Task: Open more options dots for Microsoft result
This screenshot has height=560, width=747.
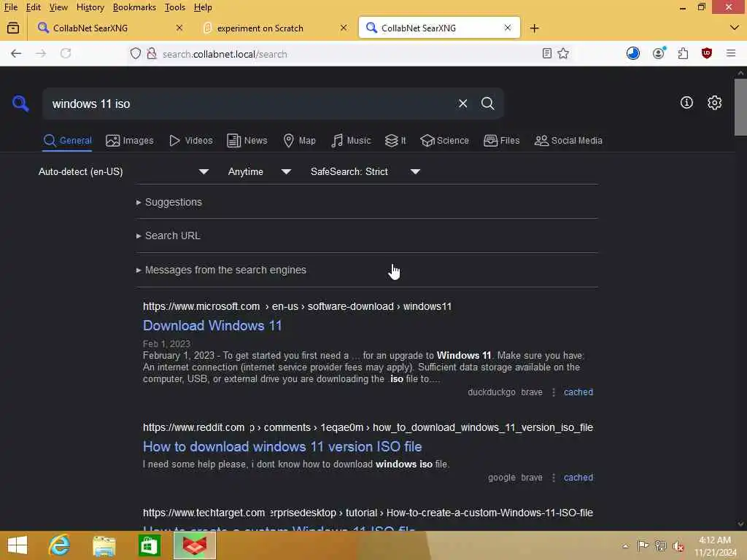Action: (x=553, y=392)
